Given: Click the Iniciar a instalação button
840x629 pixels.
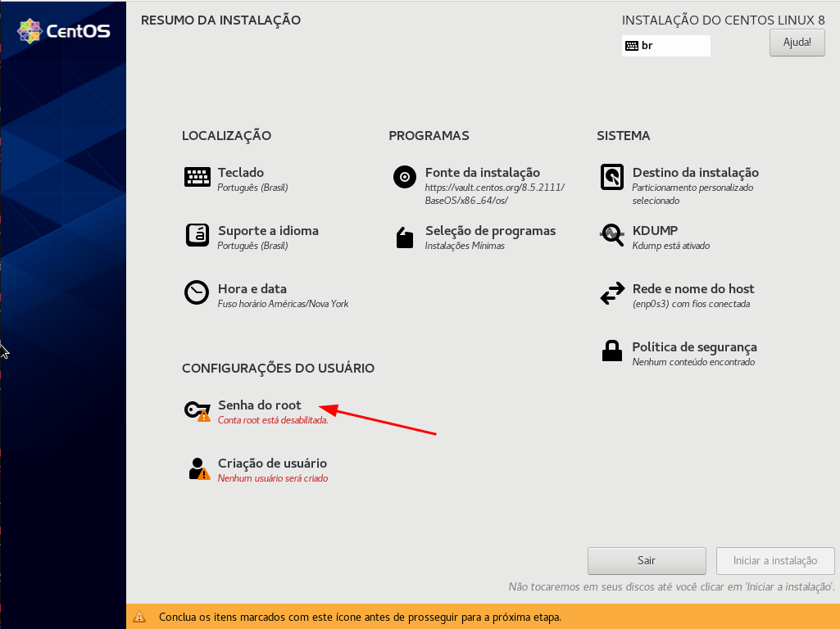Looking at the screenshot, I should click(774, 560).
